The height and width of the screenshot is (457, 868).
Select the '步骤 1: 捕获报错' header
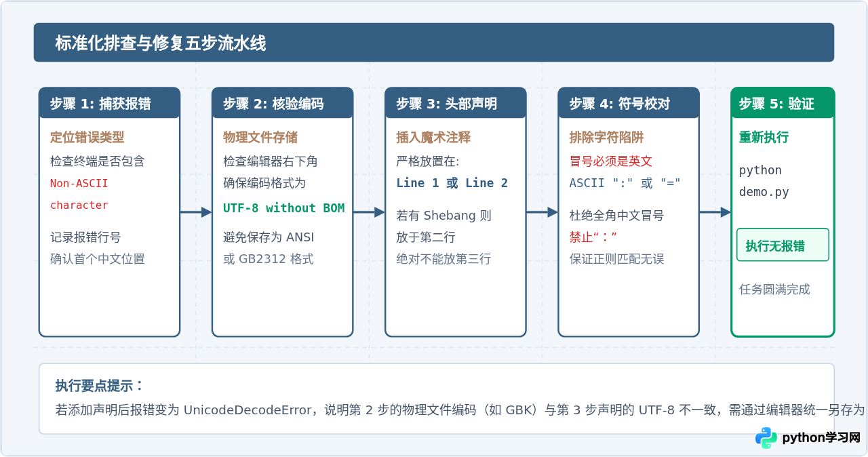(x=109, y=103)
